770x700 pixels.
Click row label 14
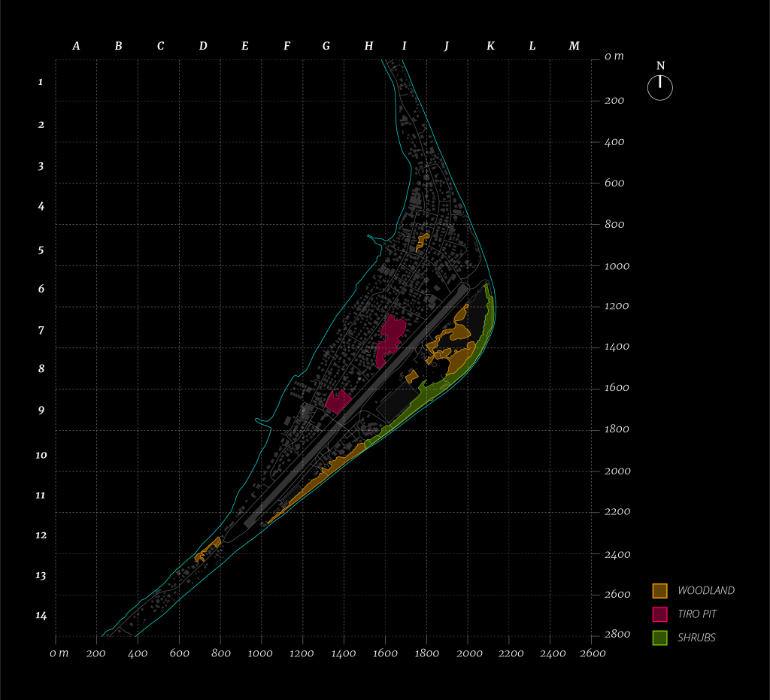point(41,616)
